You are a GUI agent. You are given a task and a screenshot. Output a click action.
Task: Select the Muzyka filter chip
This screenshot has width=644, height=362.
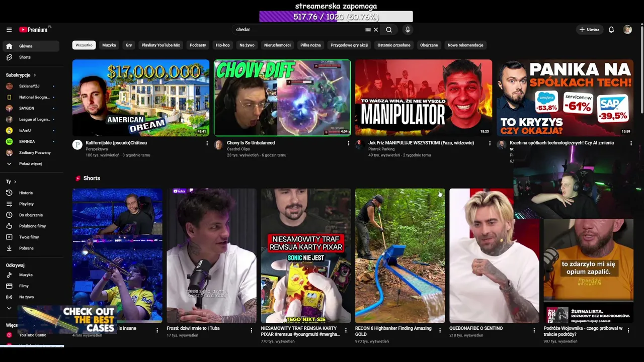109,45
